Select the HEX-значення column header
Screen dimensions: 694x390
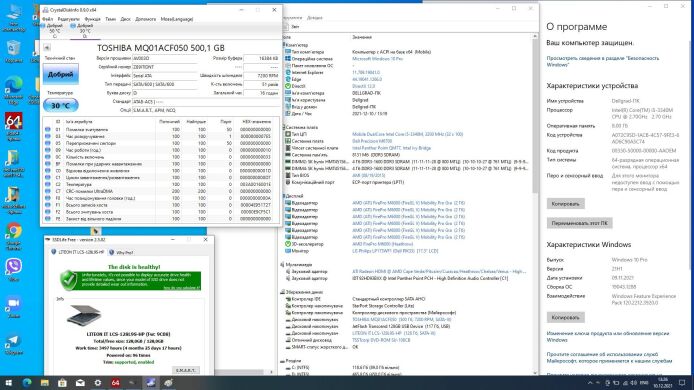point(257,122)
